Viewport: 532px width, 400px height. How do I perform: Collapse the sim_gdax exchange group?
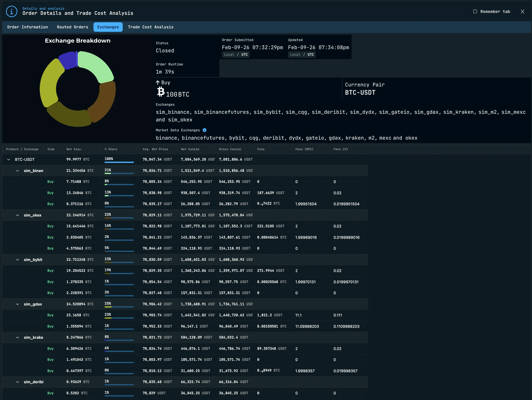pyautogui.click(x=18, y=304)
